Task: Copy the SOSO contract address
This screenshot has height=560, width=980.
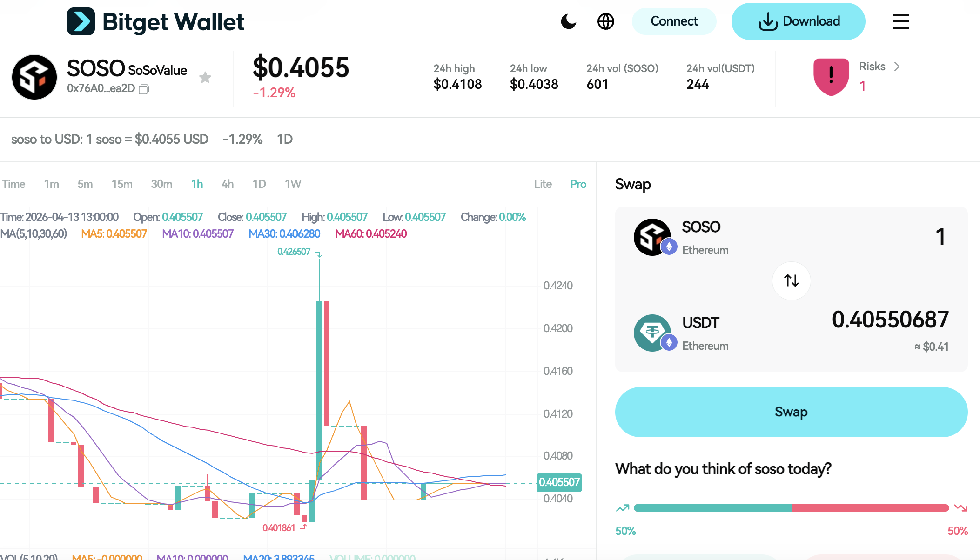Action: (x=144, y=89)
